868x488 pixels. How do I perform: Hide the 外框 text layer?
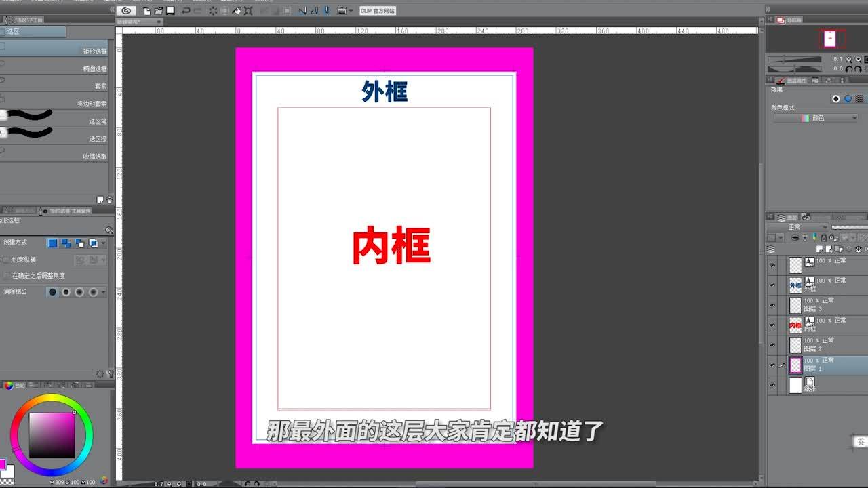tap(772, 285)
